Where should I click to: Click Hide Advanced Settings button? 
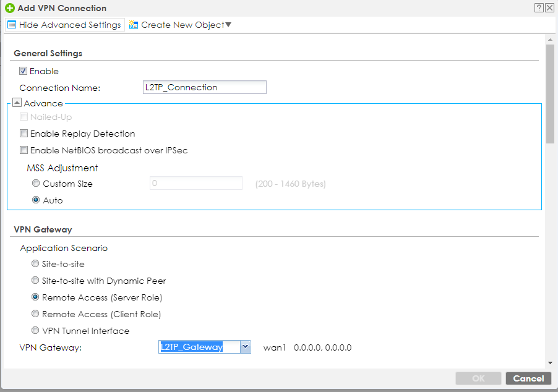[x=64, y=25]
